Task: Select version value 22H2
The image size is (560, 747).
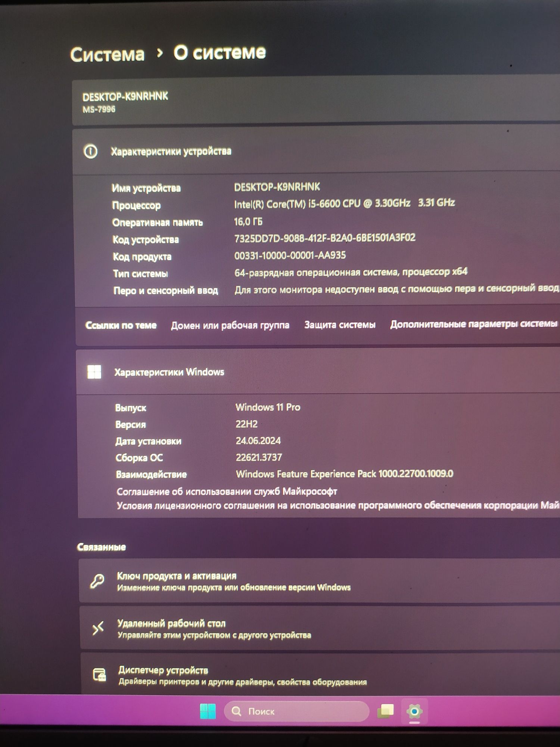Action: pyautogui.click(x=246, y=424)
